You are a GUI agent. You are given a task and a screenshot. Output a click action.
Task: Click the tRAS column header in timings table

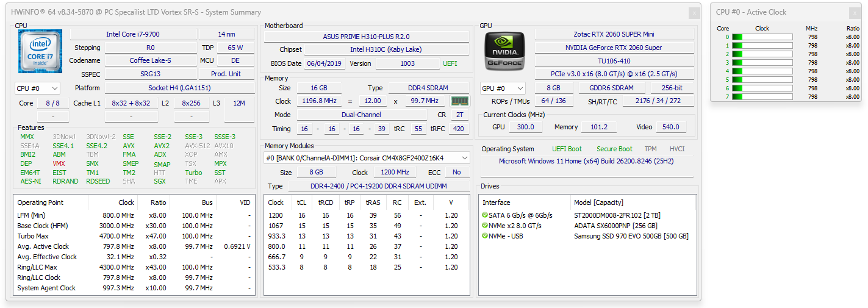(x=373, y=202)
